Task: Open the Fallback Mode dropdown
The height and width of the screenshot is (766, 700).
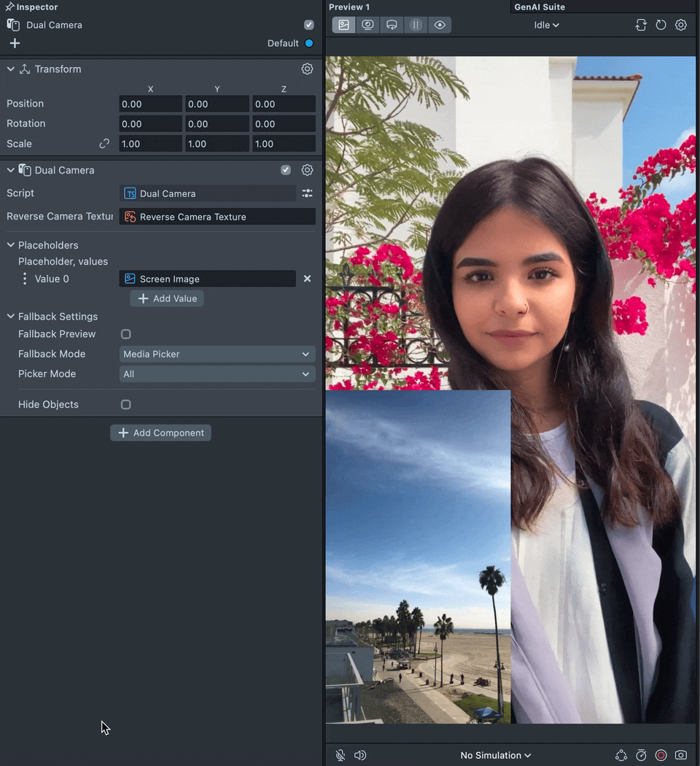Action: [217, 354]
